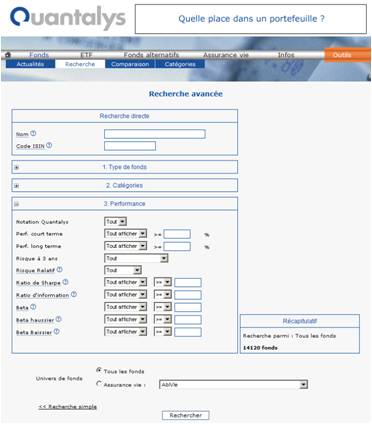Click the home icon in navigation bar
Image resolution: width=372 pixels, height=424 pixels.
click(8, 55)
